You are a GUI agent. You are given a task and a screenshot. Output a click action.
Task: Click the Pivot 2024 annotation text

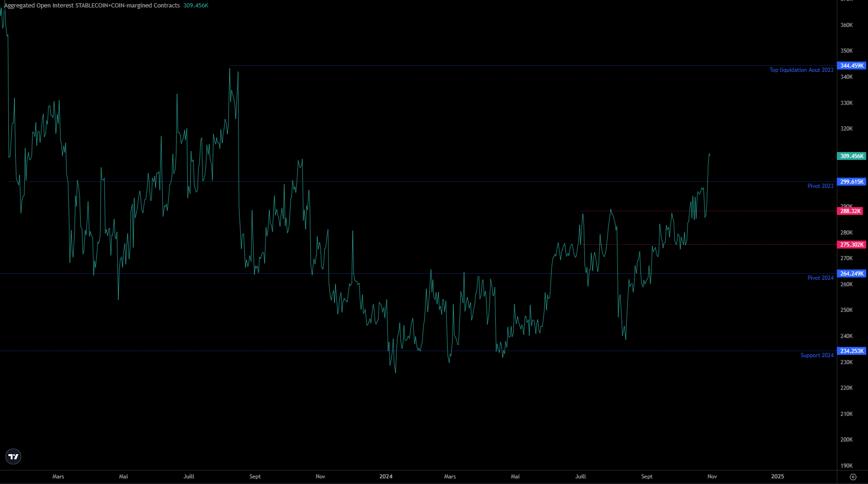pos(820,277)
